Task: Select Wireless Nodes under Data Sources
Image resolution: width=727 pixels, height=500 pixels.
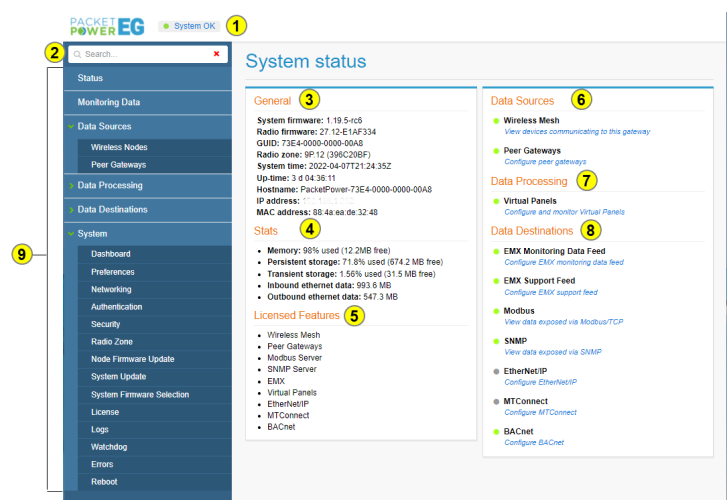Action: point(119,147)
